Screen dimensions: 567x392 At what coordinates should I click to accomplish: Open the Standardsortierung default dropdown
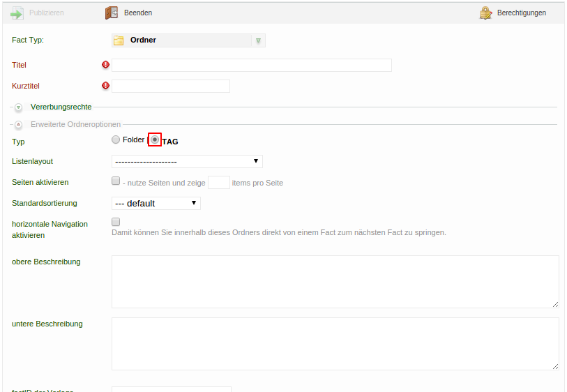156,203
